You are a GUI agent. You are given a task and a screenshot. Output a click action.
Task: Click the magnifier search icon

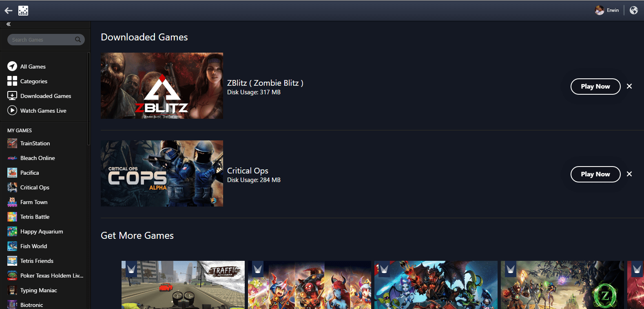(78, 40)
